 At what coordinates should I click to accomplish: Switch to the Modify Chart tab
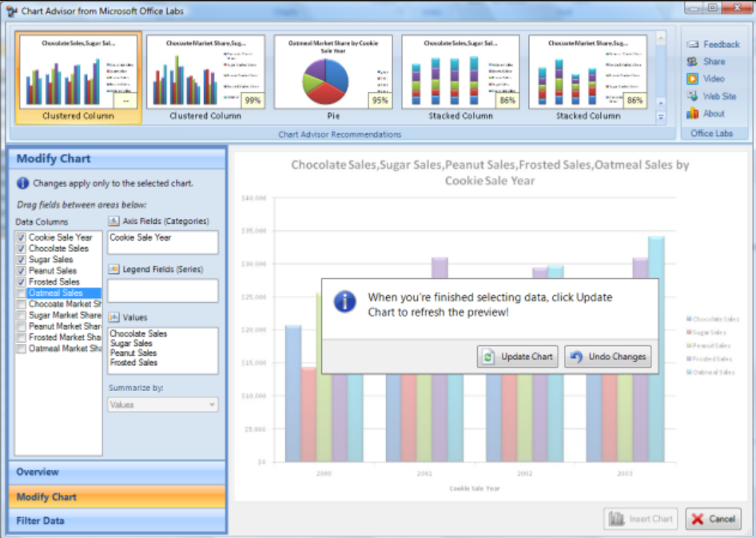(117, 496)
